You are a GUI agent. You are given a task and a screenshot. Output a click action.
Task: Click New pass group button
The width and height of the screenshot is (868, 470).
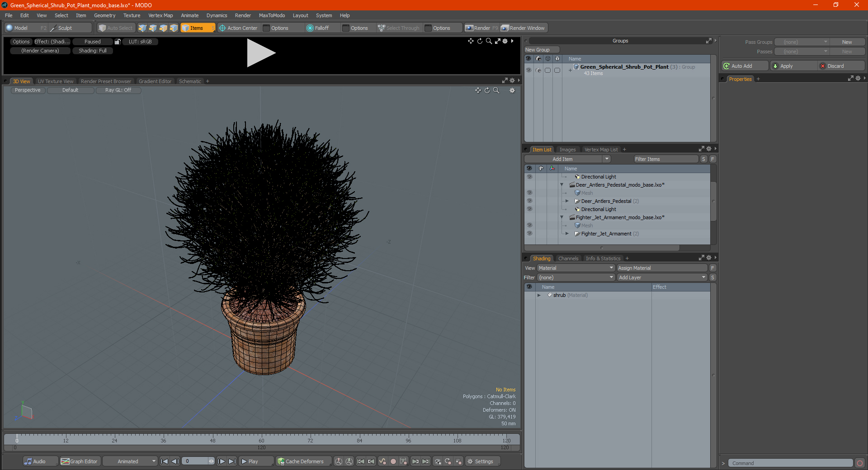click(x=847, y=42)
